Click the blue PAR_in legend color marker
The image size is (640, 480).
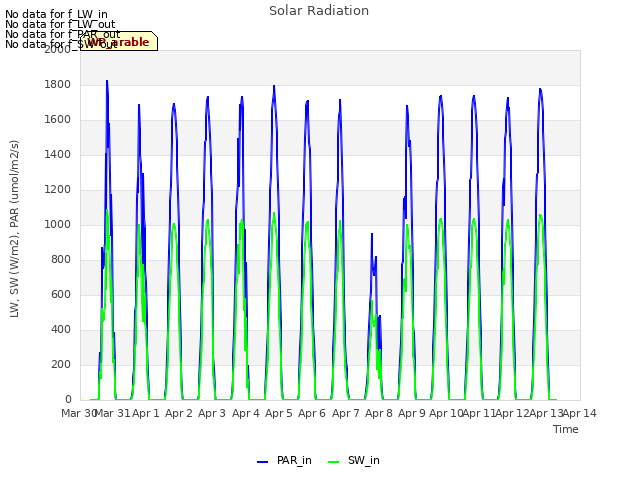tap(262, 462)
